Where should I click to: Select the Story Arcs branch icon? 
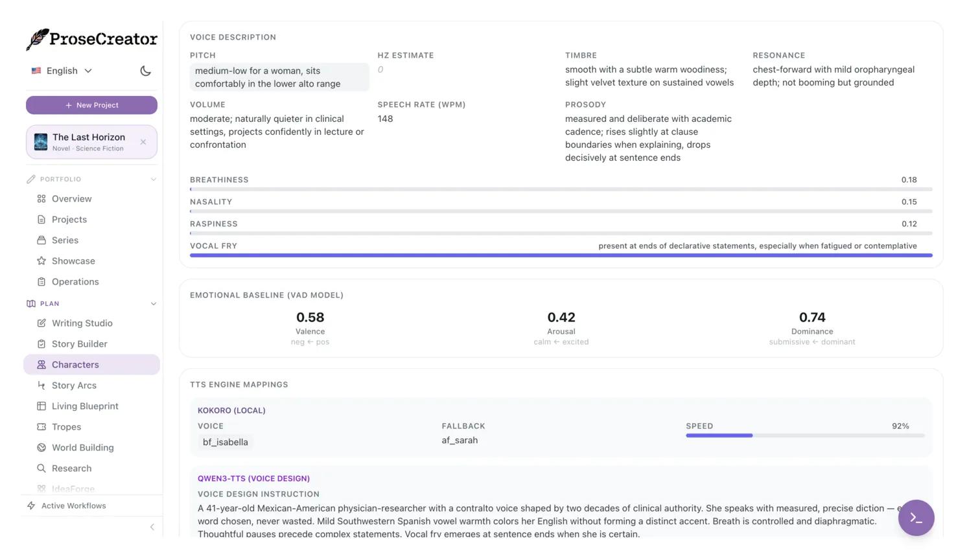pyautogui.click(x=41, y=385)
